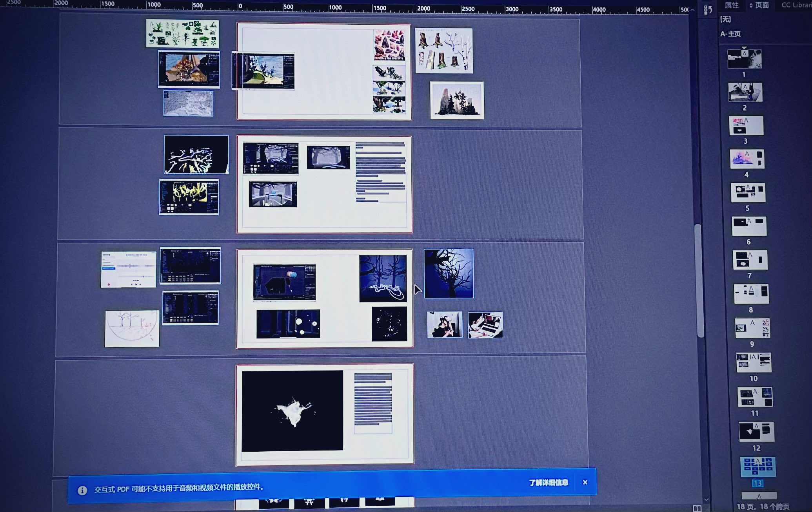812x512 pixels.
Task: Click the vertical document scrollbar thumb
Action: click(x=699, y=280)
